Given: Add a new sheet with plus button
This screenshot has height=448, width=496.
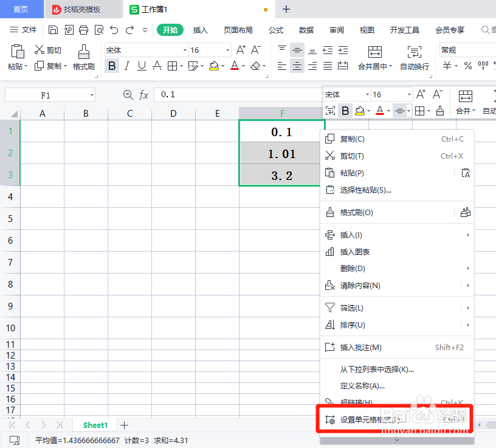Looking at the screenshot, I should 125,426.
